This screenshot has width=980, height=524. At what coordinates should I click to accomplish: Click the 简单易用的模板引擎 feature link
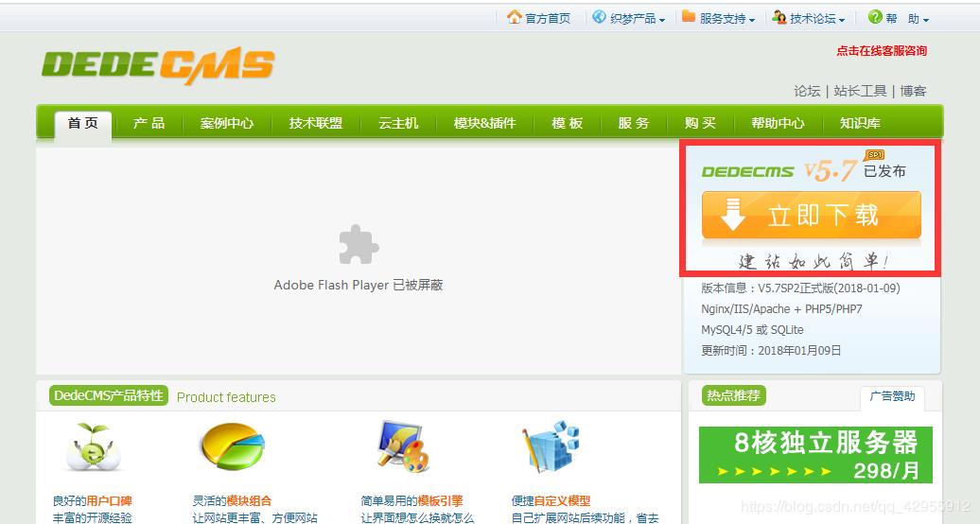point(411,501)
